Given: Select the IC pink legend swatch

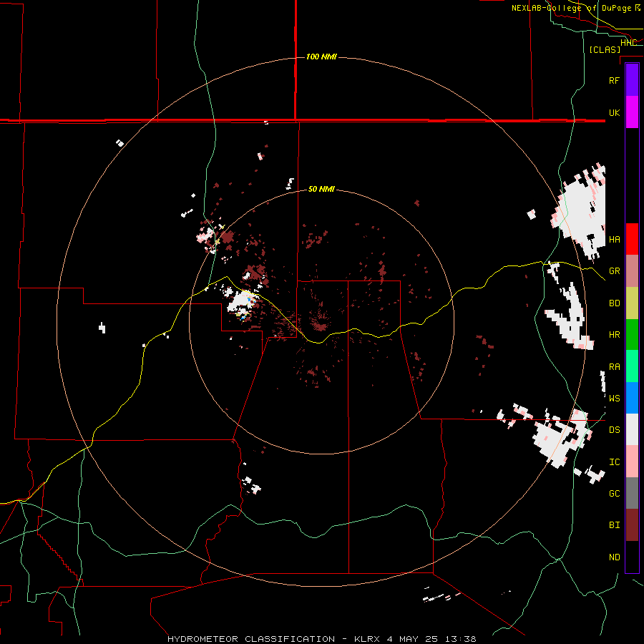Looking at the screenshot, I should (632, 462).
